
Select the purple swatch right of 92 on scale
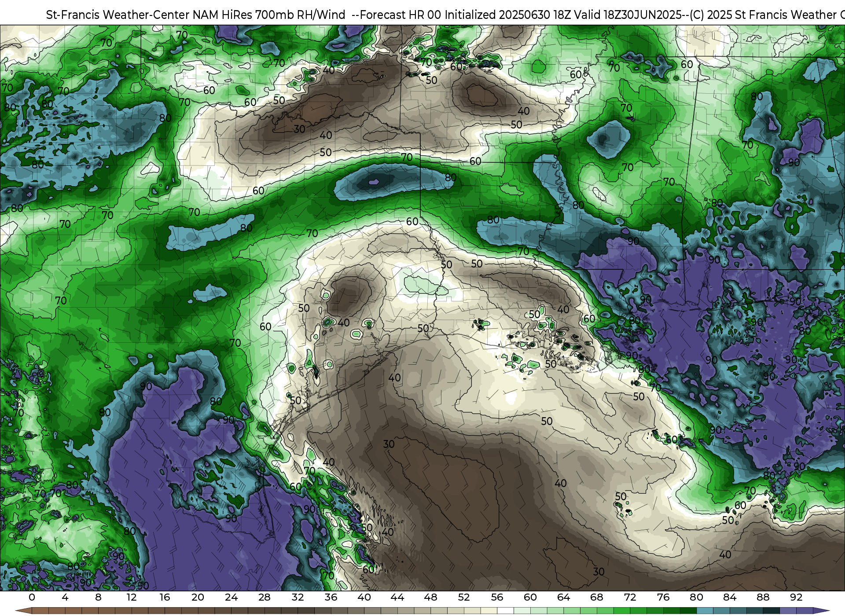pos(805,611)
